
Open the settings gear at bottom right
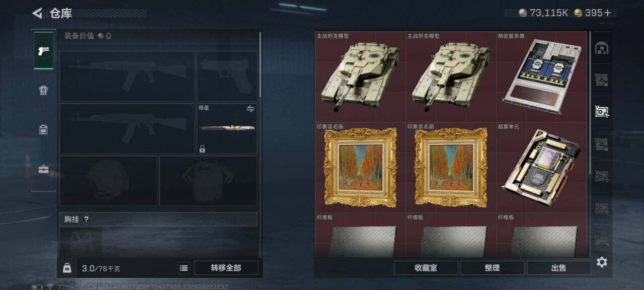(x=602, y=262)
